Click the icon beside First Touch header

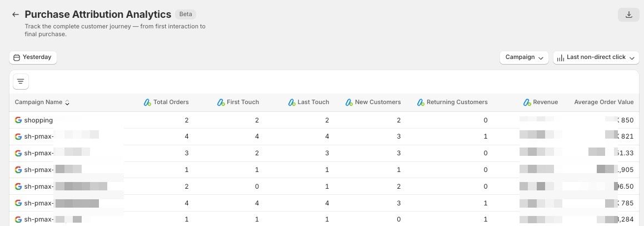coord(221,102)
